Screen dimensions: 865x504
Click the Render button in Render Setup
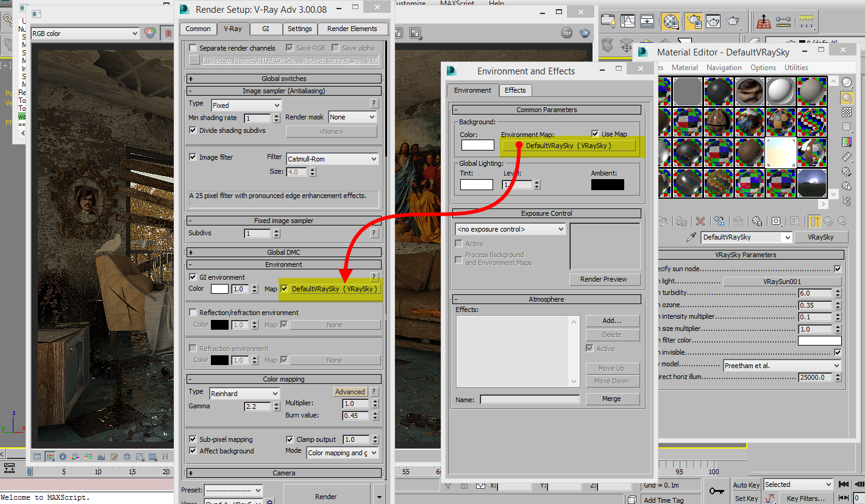pos(326,496)
